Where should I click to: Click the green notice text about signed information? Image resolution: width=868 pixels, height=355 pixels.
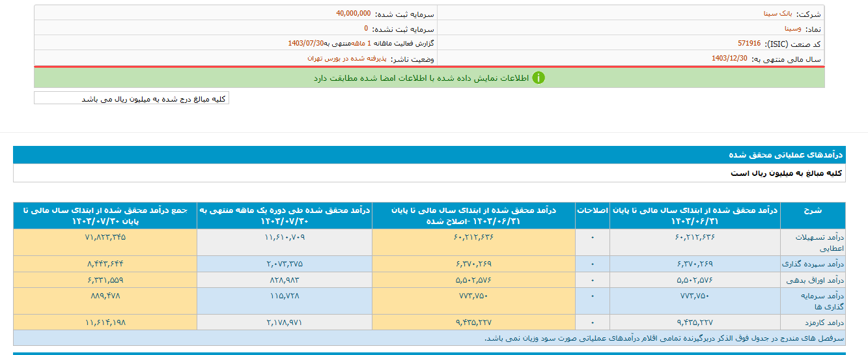tap(421, 78)
